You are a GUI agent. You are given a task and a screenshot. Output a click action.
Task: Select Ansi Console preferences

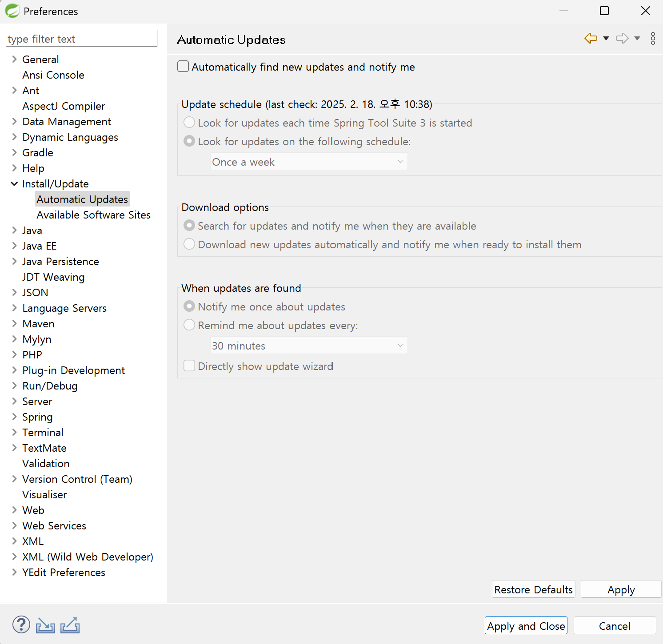tap(53, 75)
